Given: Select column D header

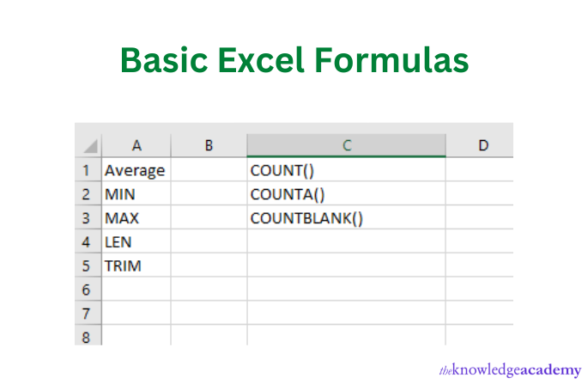Looking at the screenshot, I should [482, 146].
